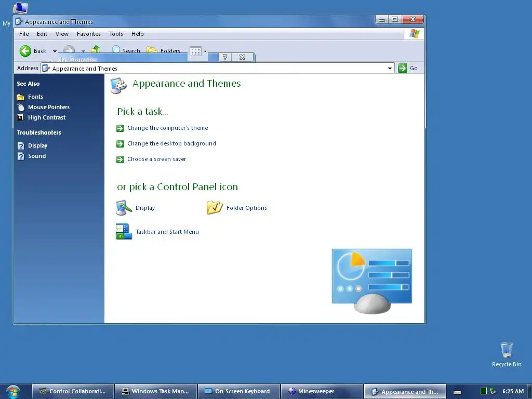Open the View menu
The width and height of the screenshot is (532, 399).
coord(62,34)
